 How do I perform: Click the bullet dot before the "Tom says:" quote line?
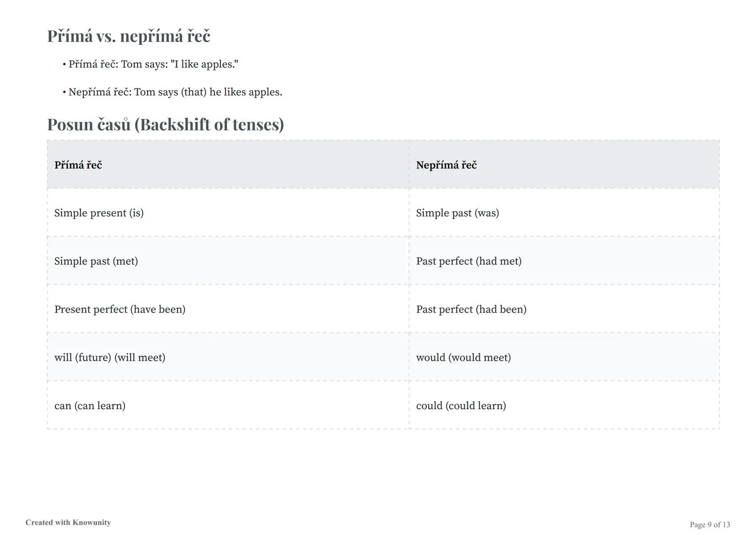(64, 64)
